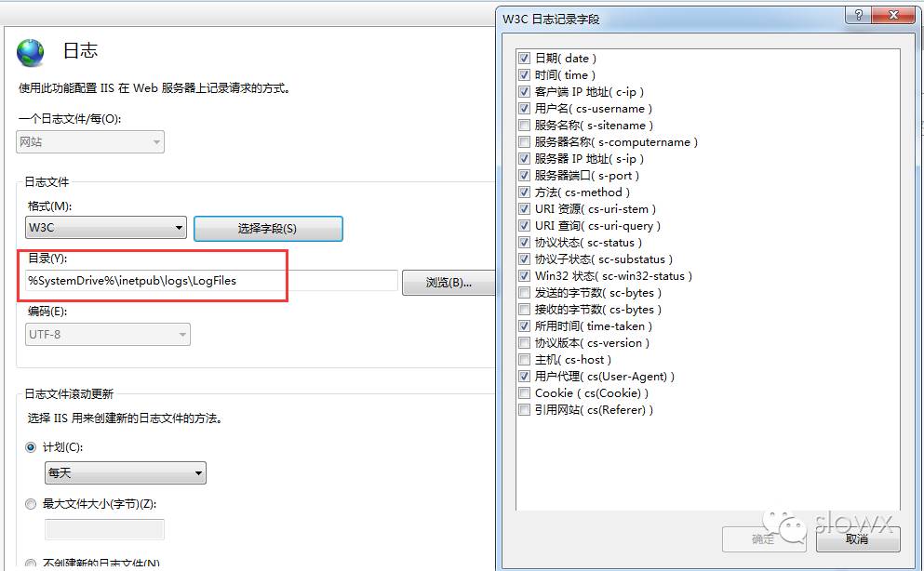924x571 pixels.
Task: Enable 接收的字节数( cs-bytes ) field
Action: click(524, 310)
